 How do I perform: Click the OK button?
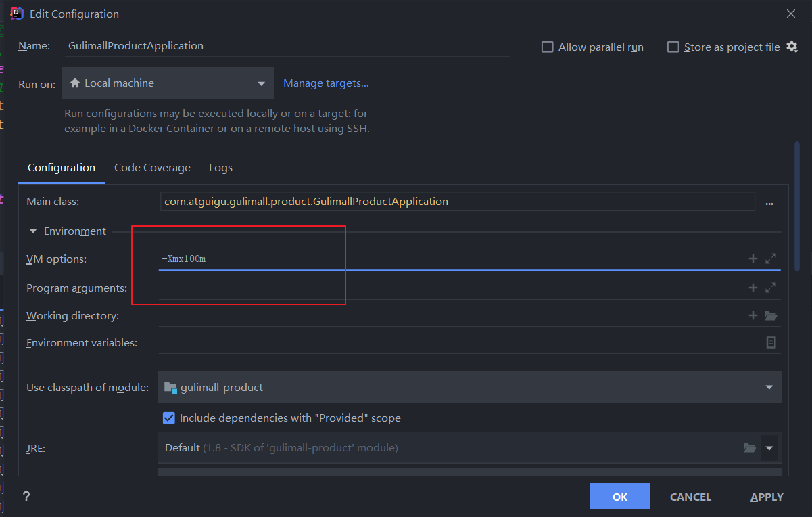click(620, 496)
